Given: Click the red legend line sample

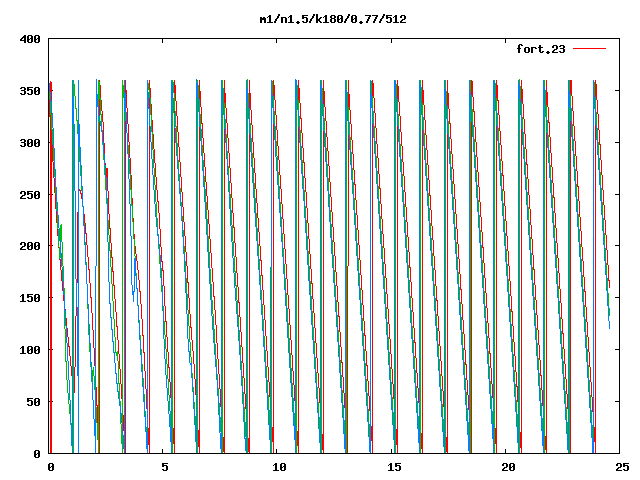Looking at the screenshot, I should (x=589, y=49).
